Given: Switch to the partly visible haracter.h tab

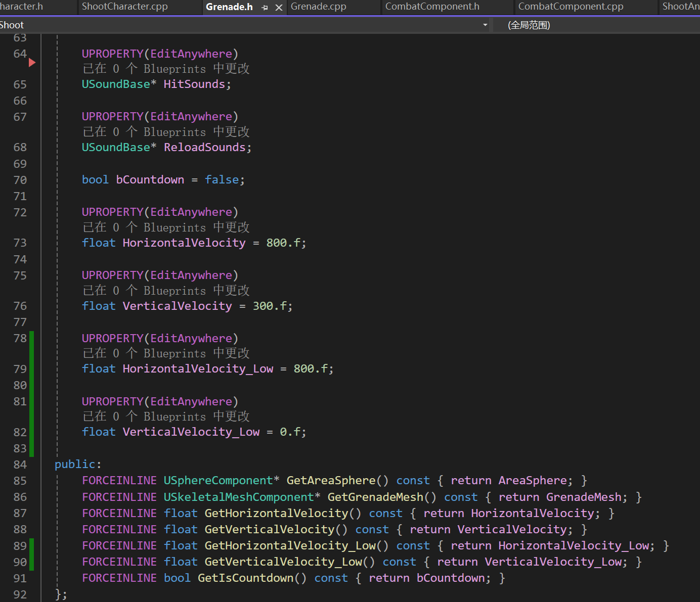Looking at the screenshot, I should (x=21, y=7).
